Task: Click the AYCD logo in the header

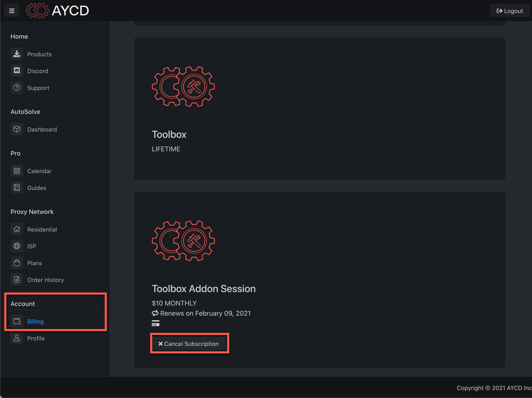Action: click(x=57, y=11)
